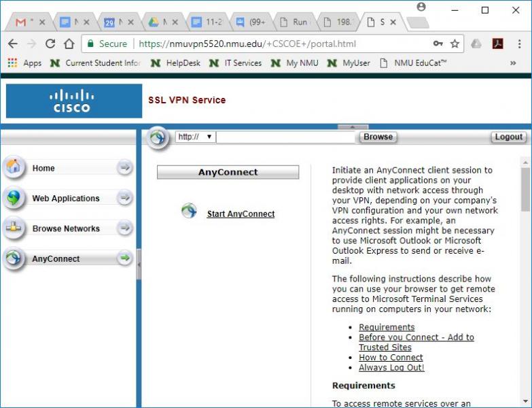This screenshot has width=532, height=408.
Task: Open the Gmail browser tab
Action: (25, 22)
